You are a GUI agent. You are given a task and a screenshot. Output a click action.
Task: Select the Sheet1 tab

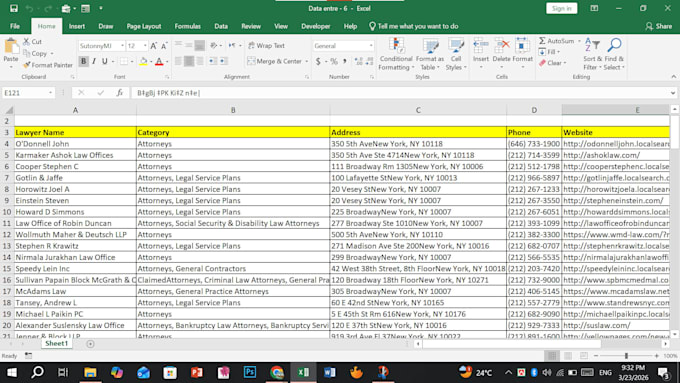[x=57, y=344]
